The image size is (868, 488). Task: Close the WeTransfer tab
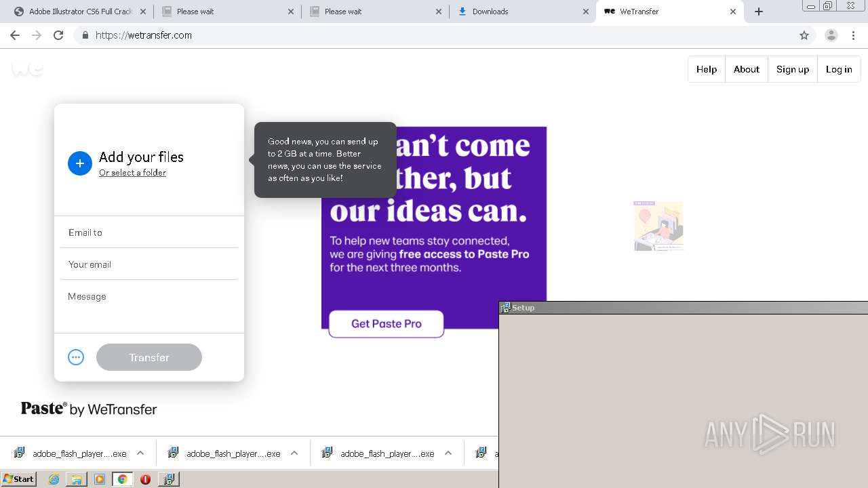733,12
